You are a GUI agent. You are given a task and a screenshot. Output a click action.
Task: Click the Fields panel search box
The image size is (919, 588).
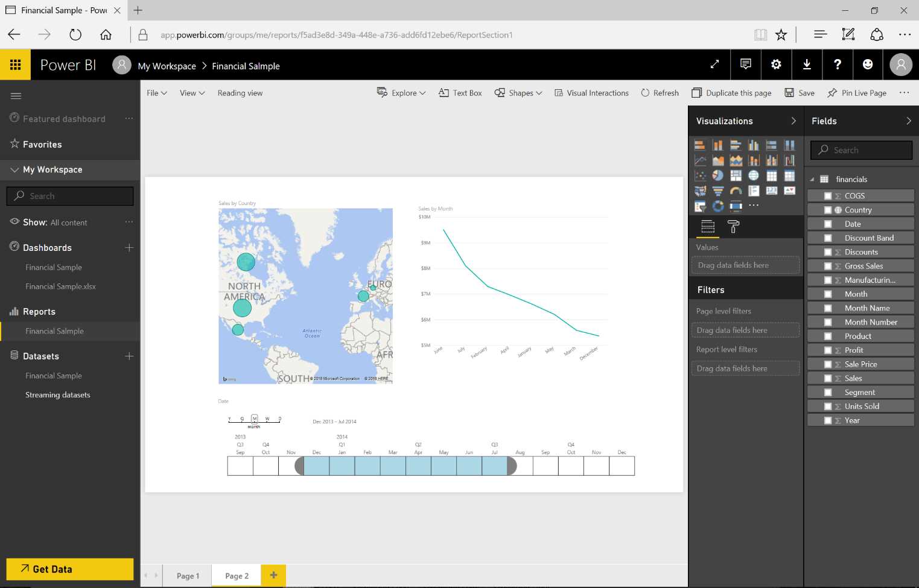861,150
